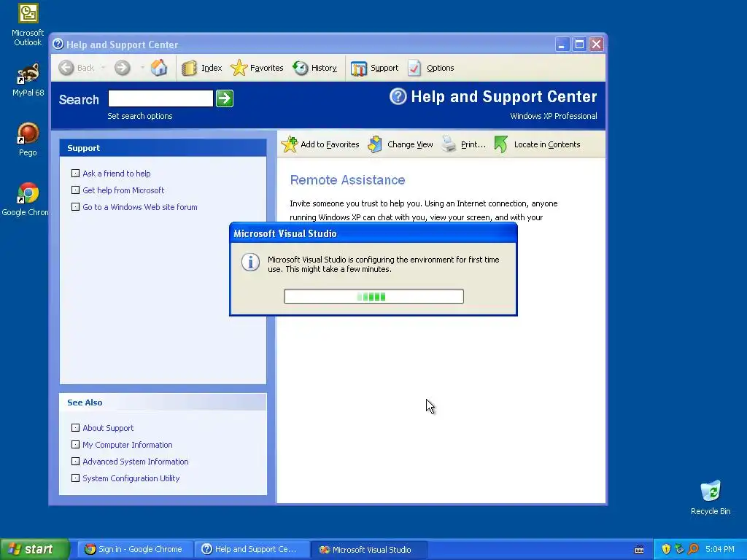Open Get help from Microsoft

123,190
